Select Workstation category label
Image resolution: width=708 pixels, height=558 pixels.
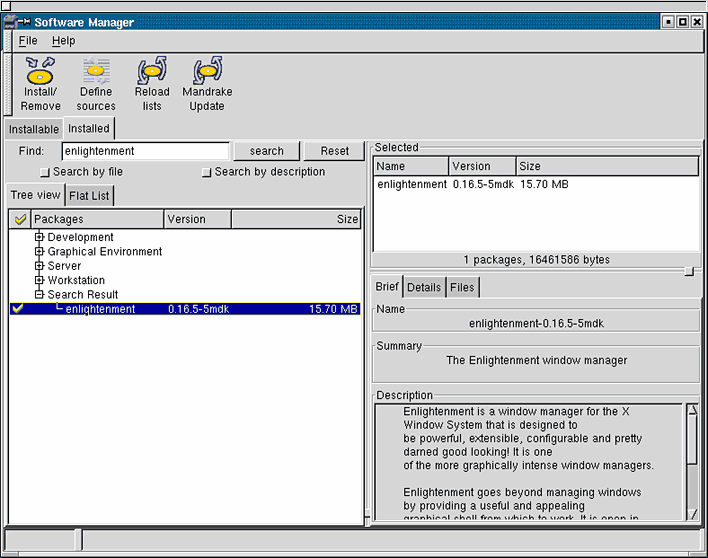[x=76, y=280]
